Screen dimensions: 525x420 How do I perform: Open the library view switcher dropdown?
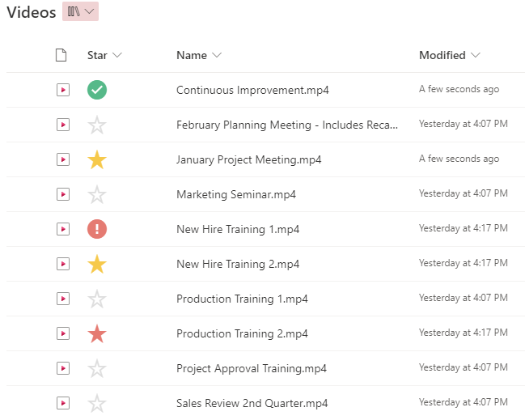[x=80, y=11]
